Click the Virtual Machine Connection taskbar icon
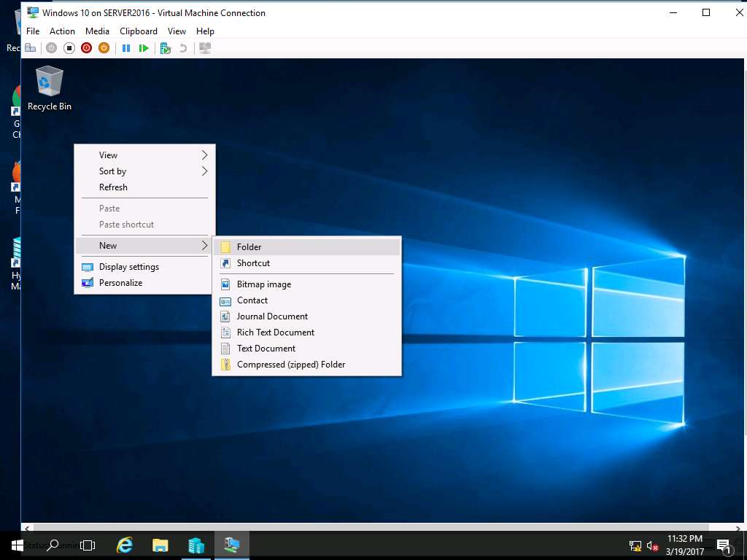This screenshot has width=747, height=560. 231,545
